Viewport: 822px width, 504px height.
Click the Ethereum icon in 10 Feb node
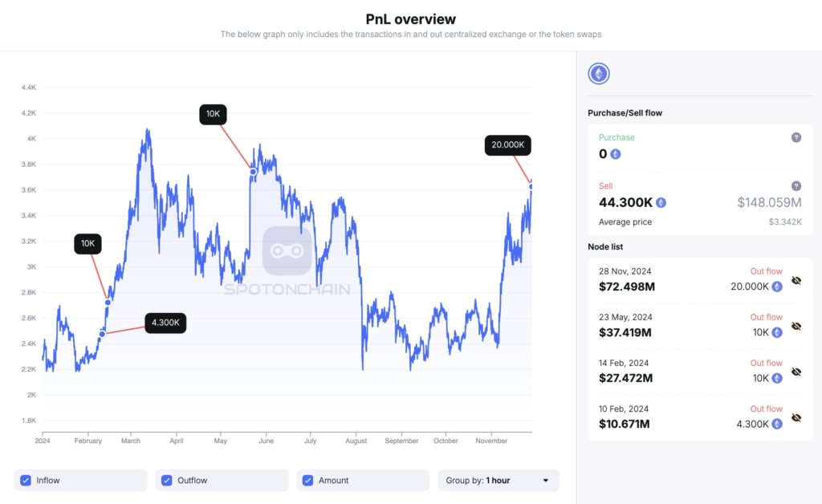[x=776, y=424]
